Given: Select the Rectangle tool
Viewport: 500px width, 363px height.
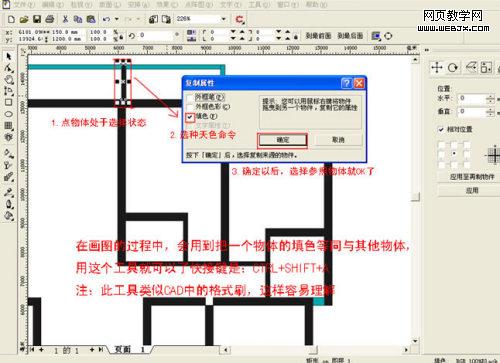Looking at the screenshot, I should (x=9, y=102).
